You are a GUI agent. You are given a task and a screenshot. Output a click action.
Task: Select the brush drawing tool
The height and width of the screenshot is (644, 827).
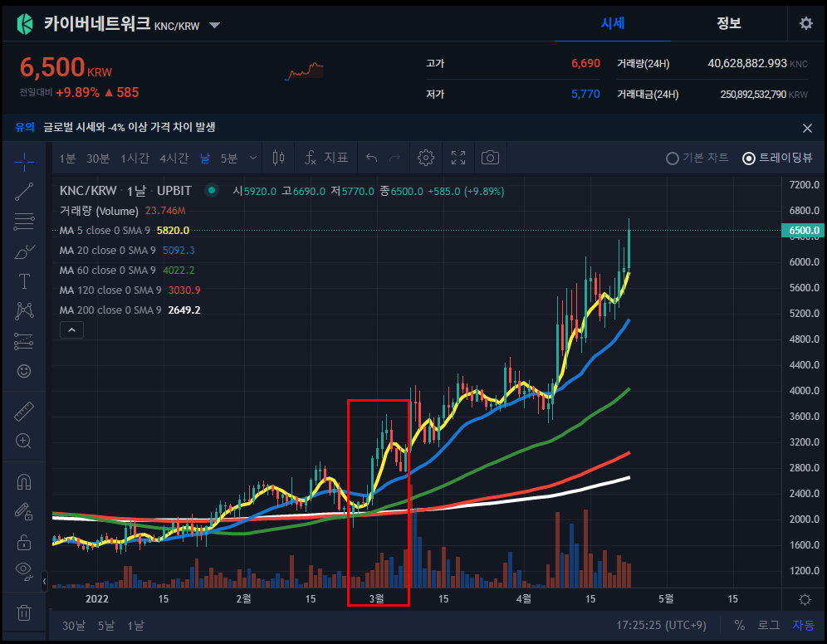[24, 252]
